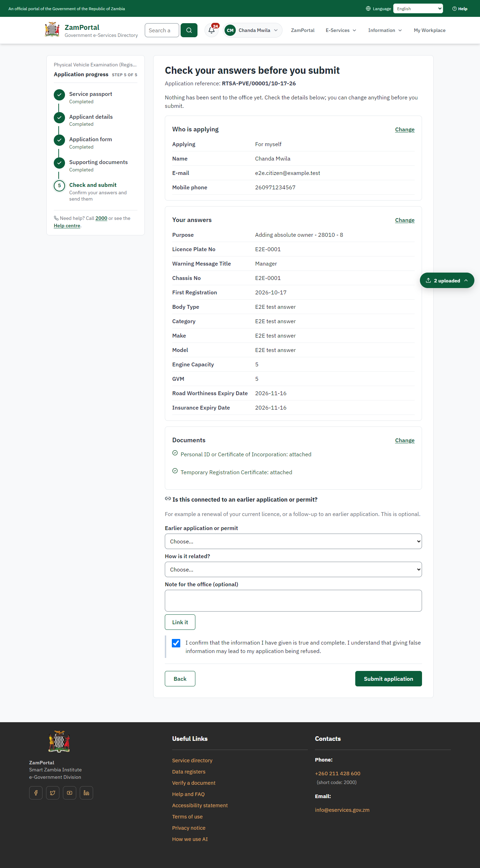The height and width of the screenshot is (868, 480).
Task: Change the Documents section
Action: 405,440
